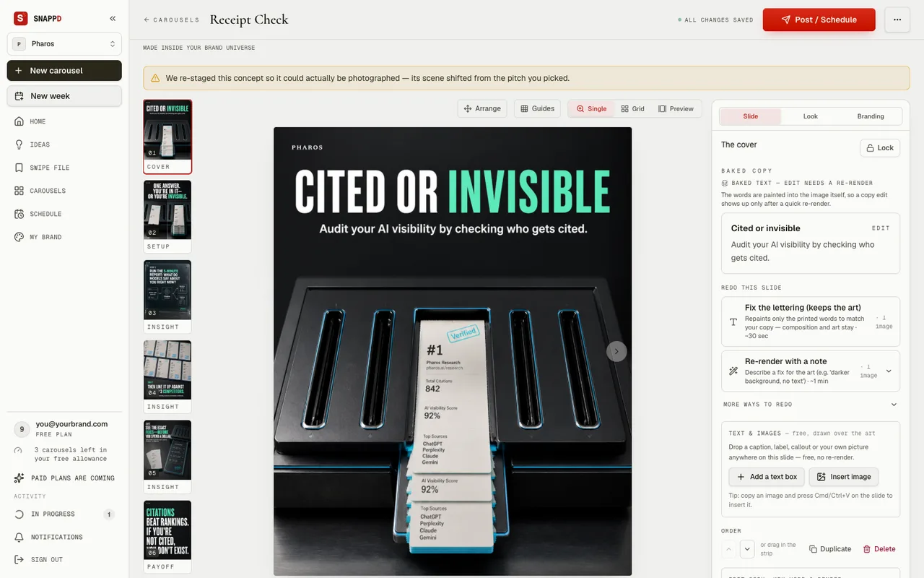Open the In Progress activity item
The height and width of the screenshot is (578, 924).
click(64, 514)
